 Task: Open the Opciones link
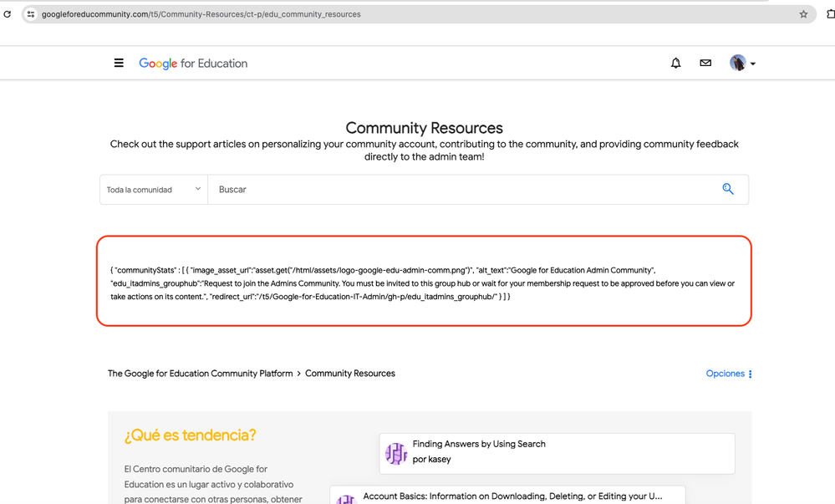point(726,374)
